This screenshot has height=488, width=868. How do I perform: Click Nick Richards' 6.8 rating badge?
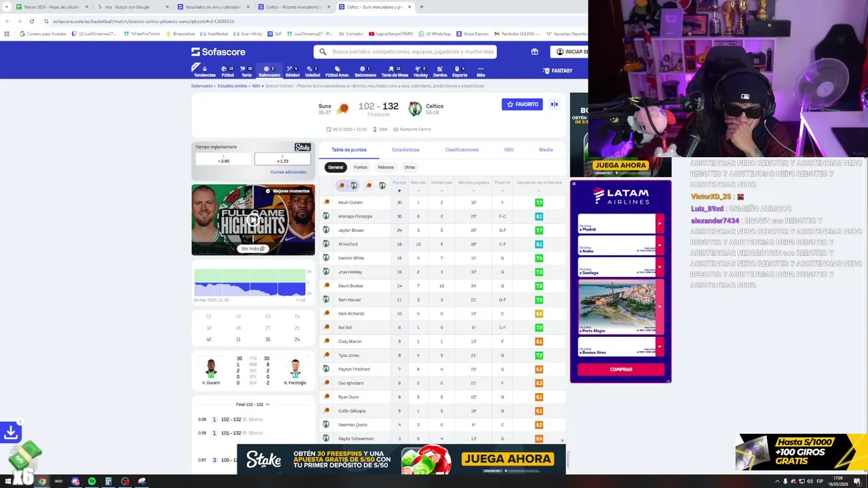[539, 314]
